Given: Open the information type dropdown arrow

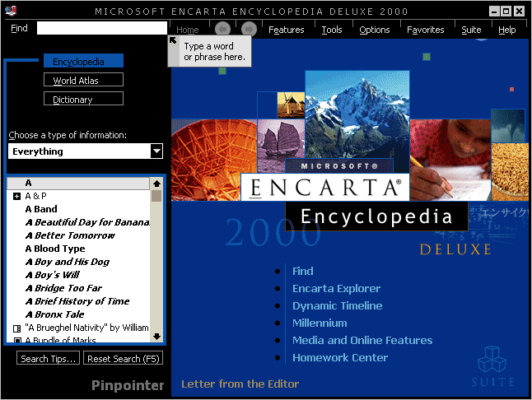Looking at the screenshot, I should tap(156, 151).
